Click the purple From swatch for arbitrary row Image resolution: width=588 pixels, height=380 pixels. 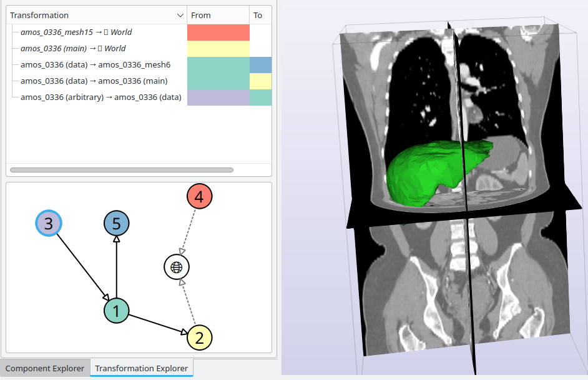[218, 97]
